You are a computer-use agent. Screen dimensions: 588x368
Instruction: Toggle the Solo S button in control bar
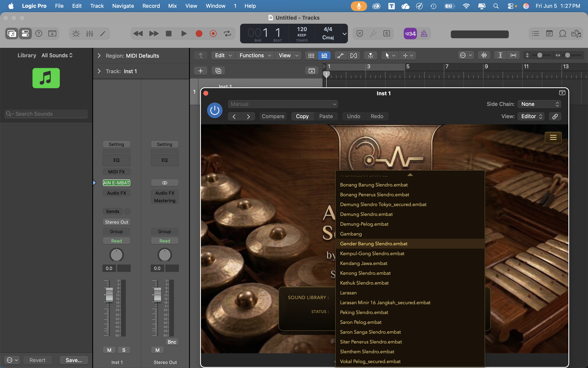pos(386,34)
